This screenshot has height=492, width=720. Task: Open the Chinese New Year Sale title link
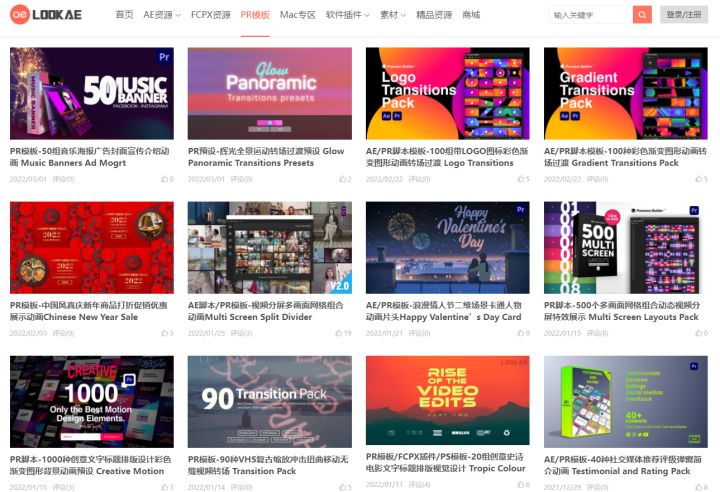click(89, 311)
